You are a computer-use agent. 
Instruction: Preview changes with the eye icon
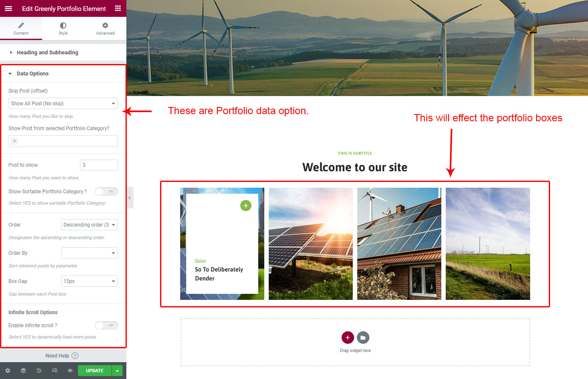coord(70,371)
